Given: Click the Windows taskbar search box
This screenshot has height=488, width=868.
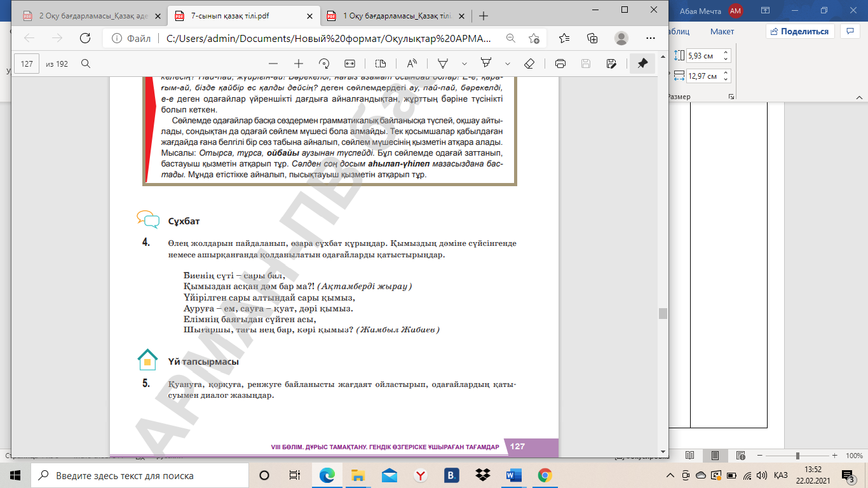Looking at the screenshot, I should (140, 475).
